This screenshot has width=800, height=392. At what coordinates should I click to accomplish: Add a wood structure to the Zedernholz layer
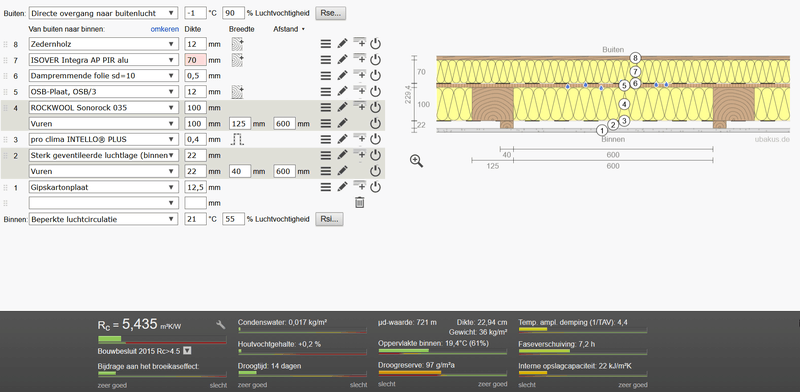click(x=237, y=44)
